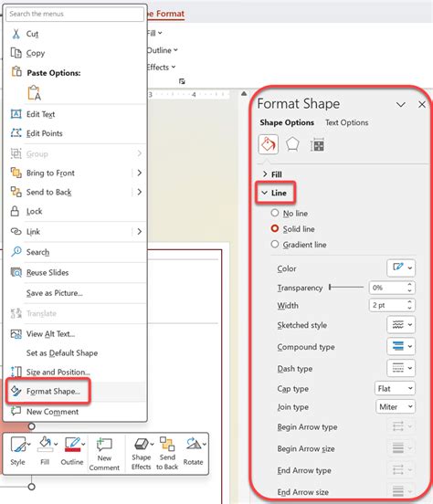Click the Size and Position icon
This screenshot has width=433, height=504.
[x=16, y=372]
